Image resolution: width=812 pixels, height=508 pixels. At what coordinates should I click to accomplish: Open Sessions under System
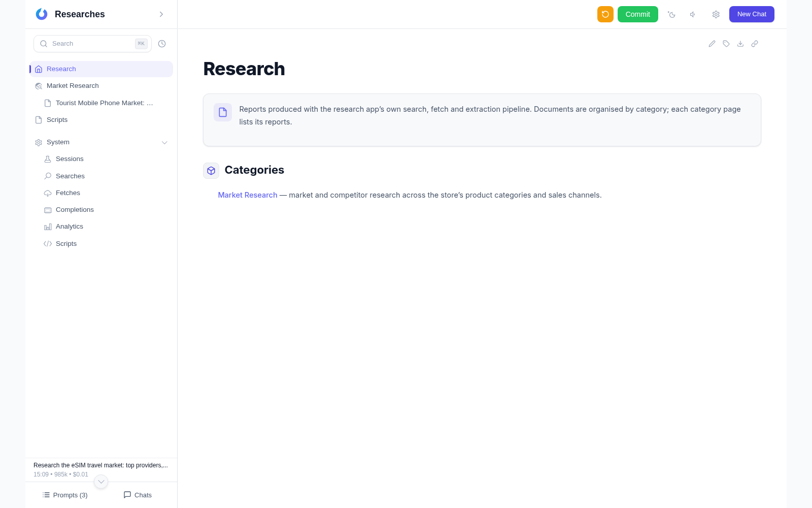tap(101, 159)
